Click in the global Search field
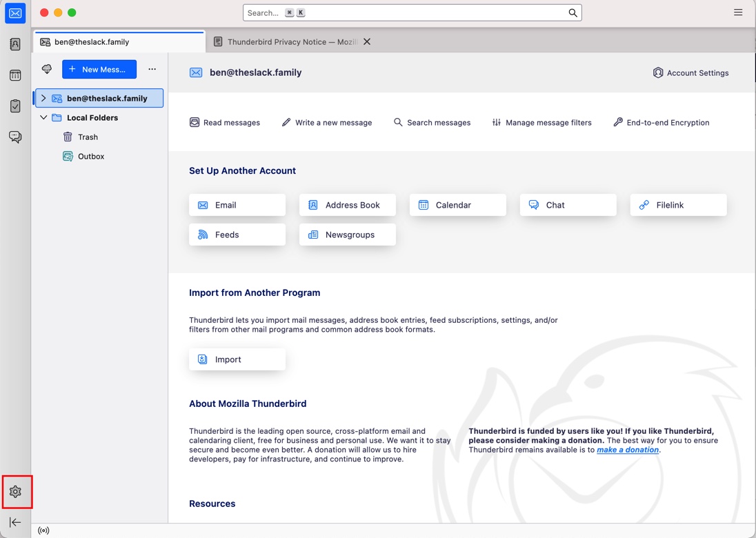756x538 pixels. pos(412,13)
